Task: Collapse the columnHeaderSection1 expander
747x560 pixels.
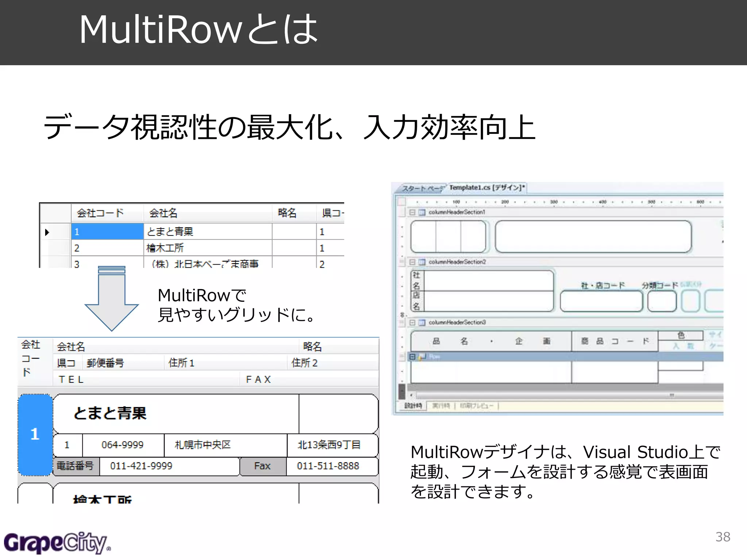Action: (x=412, y=212)
